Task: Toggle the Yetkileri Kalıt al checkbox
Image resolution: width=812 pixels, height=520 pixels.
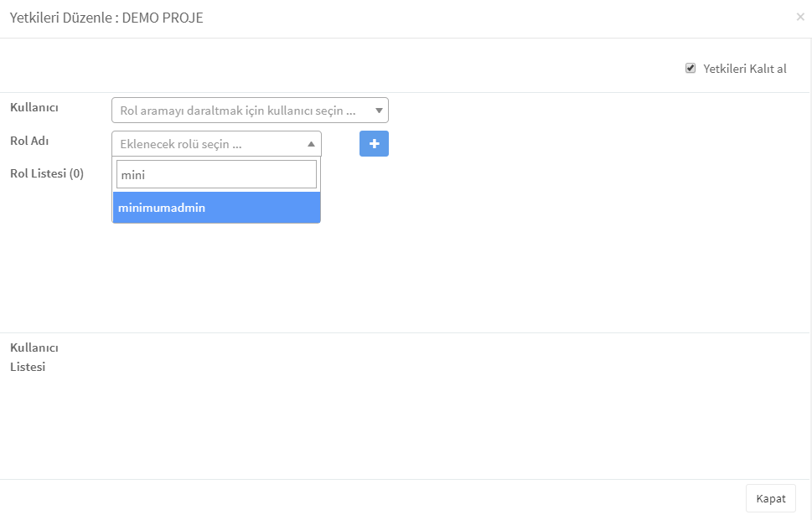Action: click(x=690, y=69)
